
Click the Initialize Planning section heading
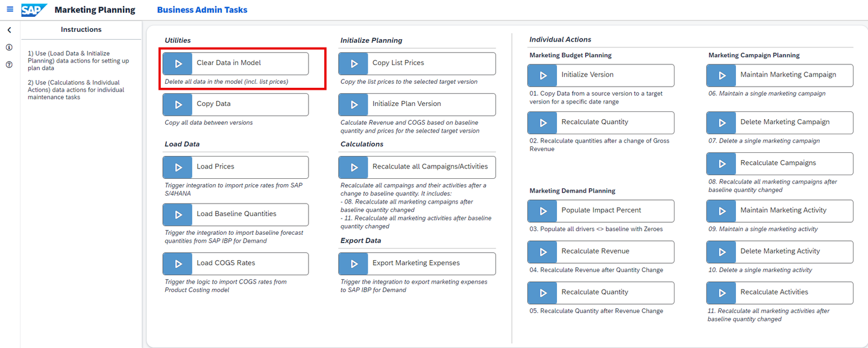click(x=371, y=40)
